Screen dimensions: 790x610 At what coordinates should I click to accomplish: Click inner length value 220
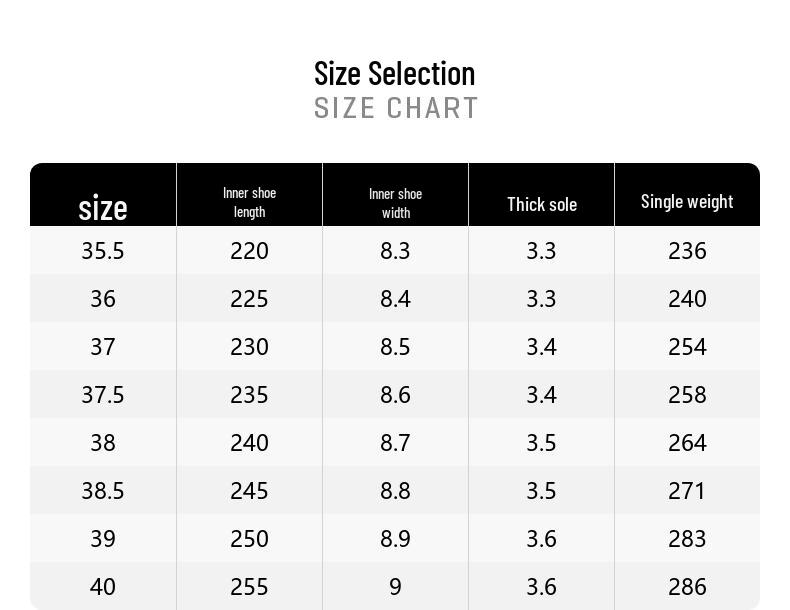[x=249, y=251]
